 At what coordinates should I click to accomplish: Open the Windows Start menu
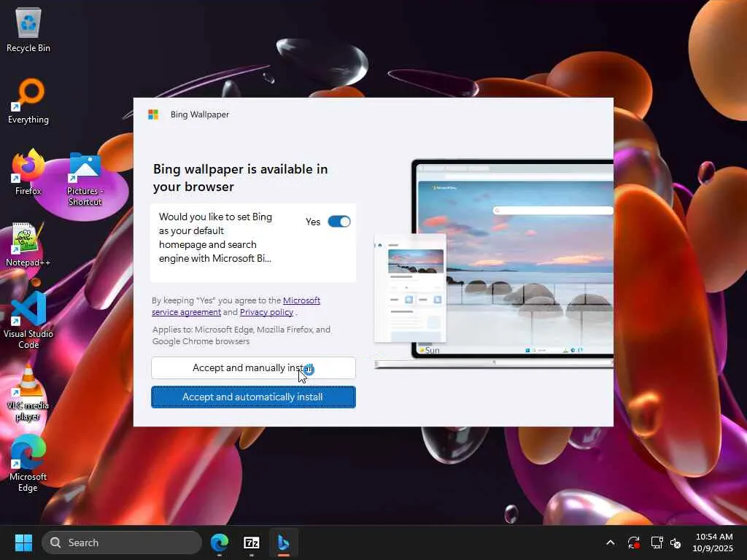23,542
